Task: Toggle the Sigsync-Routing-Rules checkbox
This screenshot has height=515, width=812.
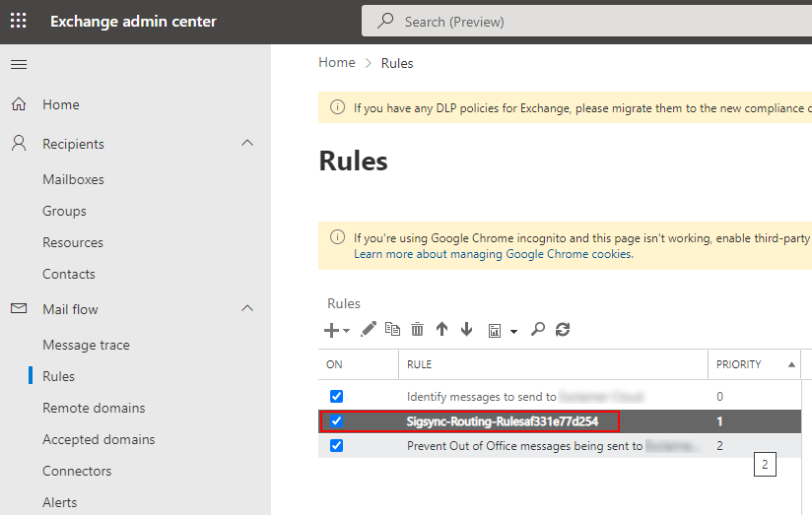Action: coord(336,421)
